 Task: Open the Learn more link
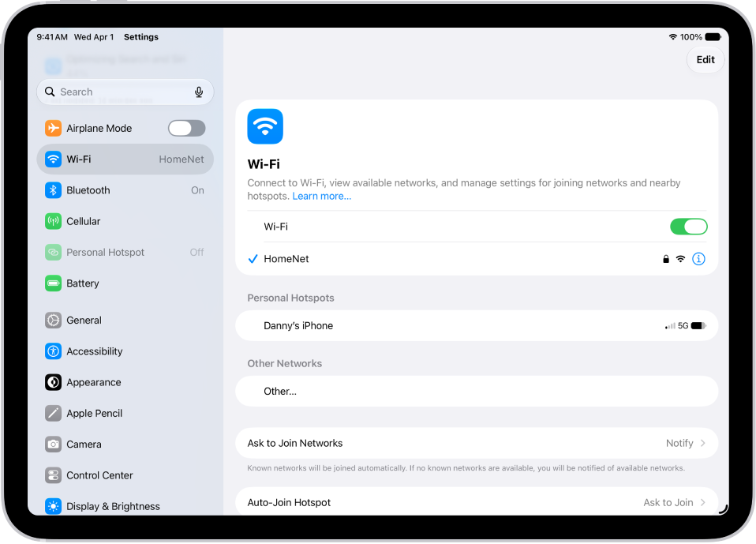pyautogui.click(x=322, y=197)
